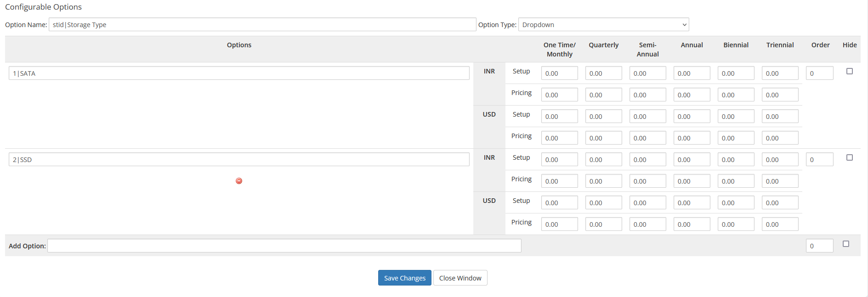Click the Add Option label
This screenshot has height=297, width=868.
(27, 246)
